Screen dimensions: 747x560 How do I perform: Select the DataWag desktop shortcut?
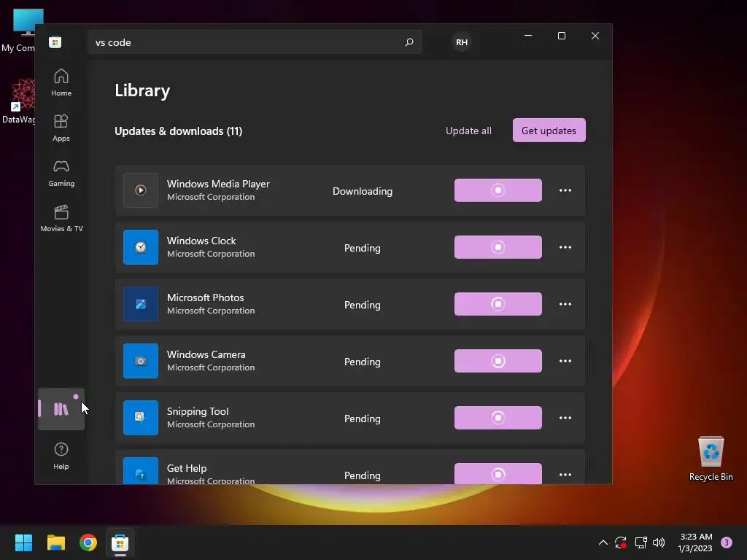tap(18, 102)
